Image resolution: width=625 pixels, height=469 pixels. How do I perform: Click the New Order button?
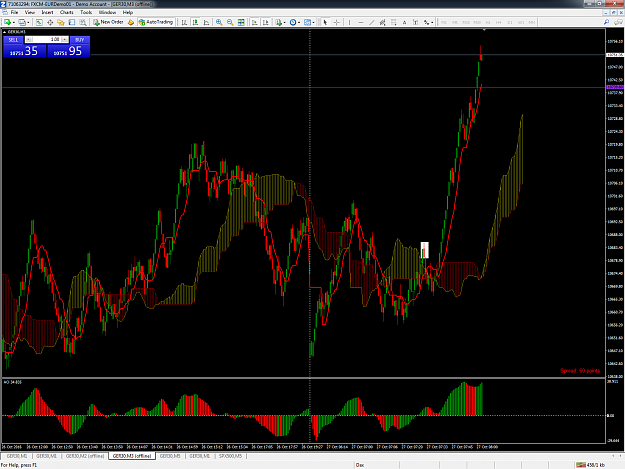(108, 22)
